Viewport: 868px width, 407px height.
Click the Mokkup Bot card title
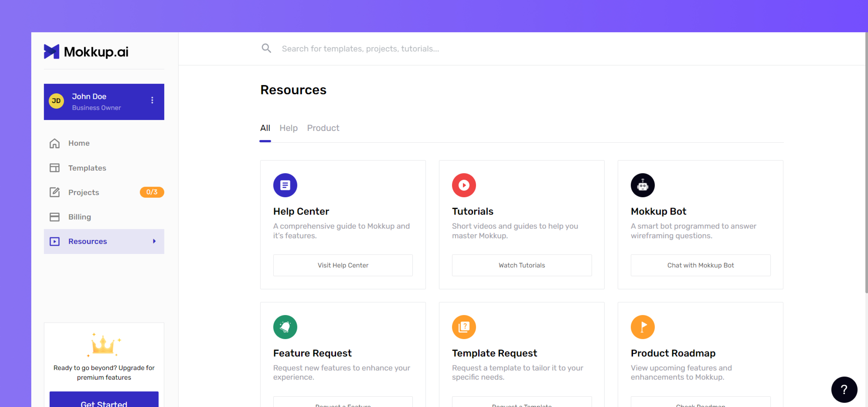click(x=658, y=211)
